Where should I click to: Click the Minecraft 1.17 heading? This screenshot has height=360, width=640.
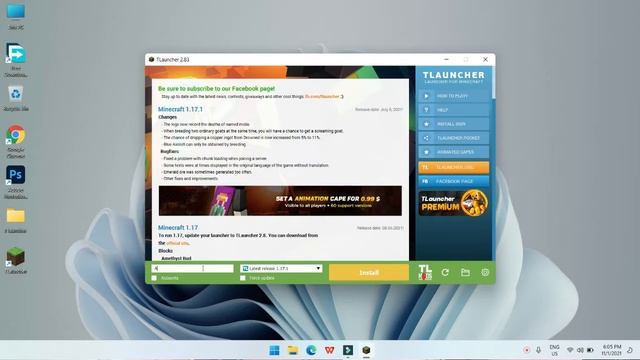pos(178,228)
